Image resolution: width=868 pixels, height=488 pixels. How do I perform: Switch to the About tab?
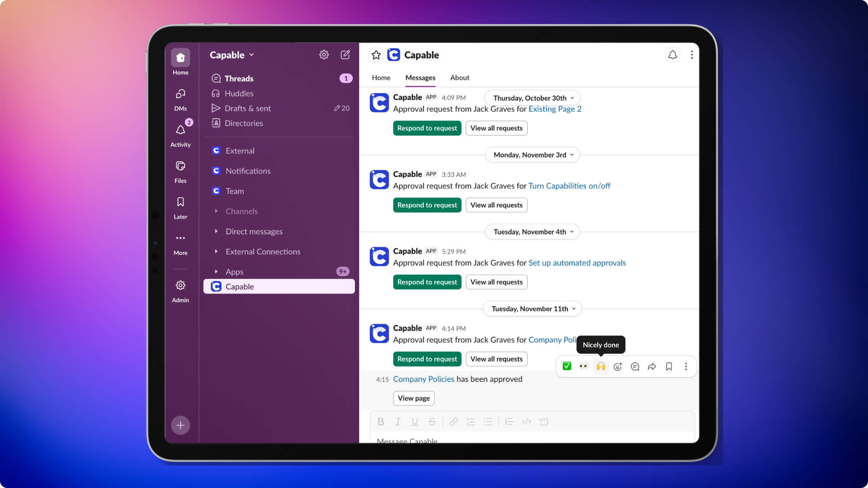459,78
